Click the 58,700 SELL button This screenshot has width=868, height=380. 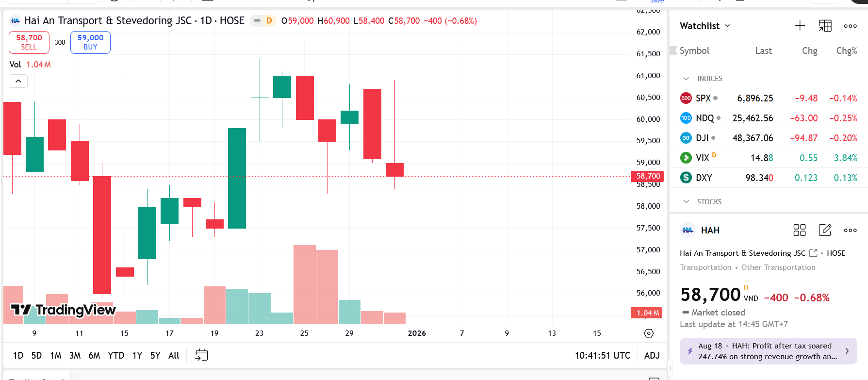click(x=29, y=42)
